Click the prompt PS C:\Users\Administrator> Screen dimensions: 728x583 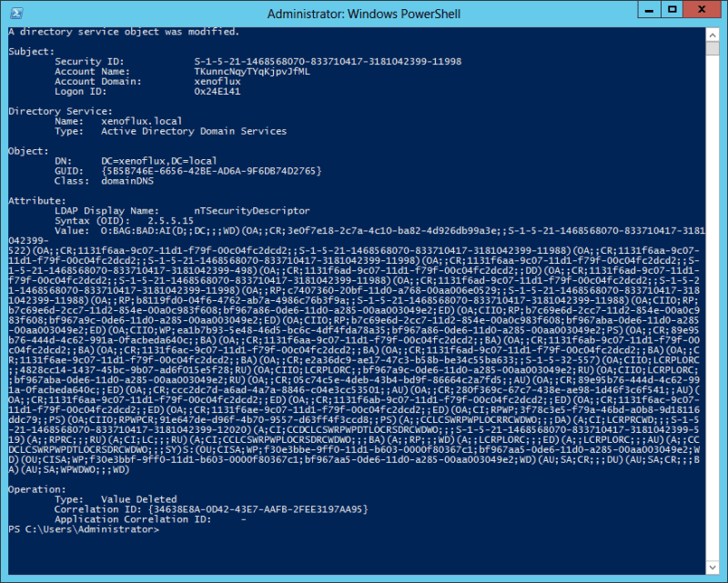coord(84,529)
